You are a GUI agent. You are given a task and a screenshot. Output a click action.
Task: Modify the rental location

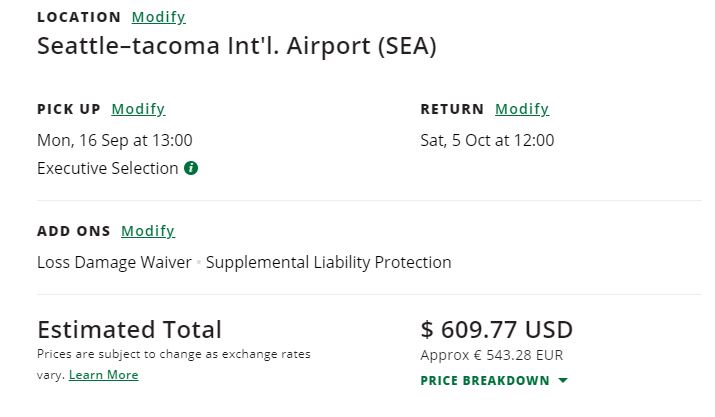tap(158, 17)
